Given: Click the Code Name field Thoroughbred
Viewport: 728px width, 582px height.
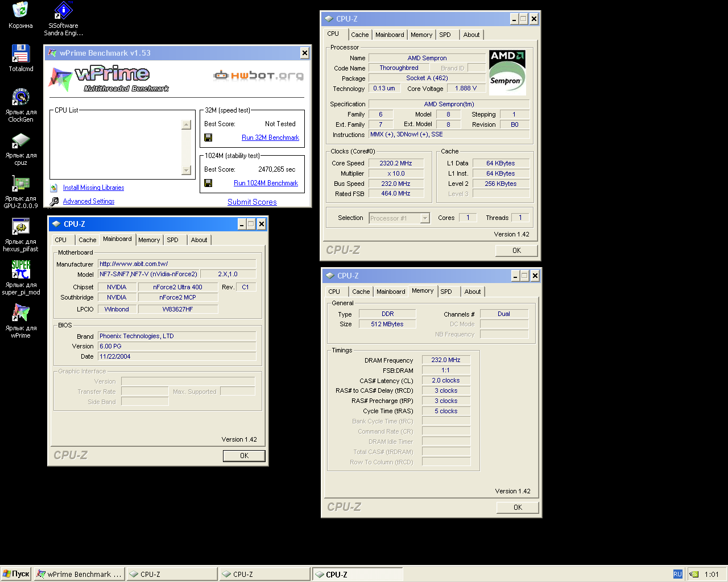Looking at the screenshot, I should pyautogui.click(x=399, y=68).
